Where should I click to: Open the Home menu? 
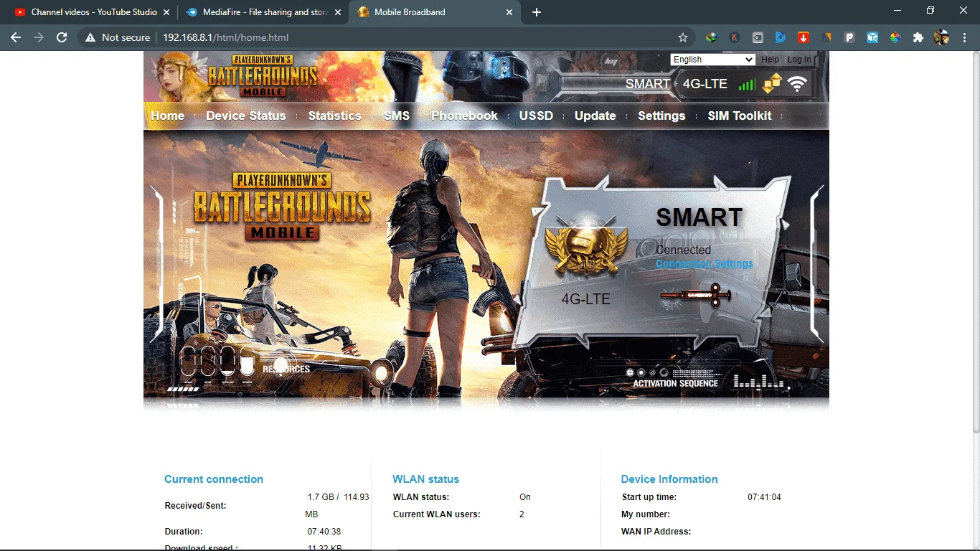tap(167, 116)
